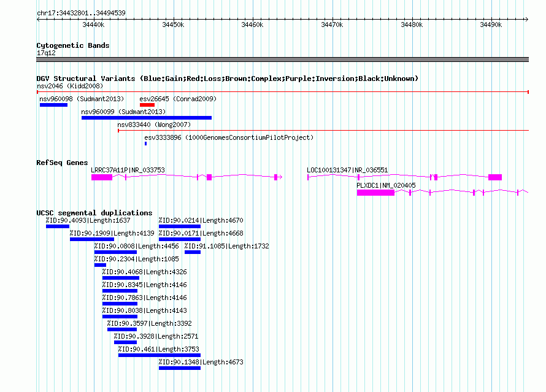
Task: Click the small esv3333896 blue marker
Action: (145, 144)
